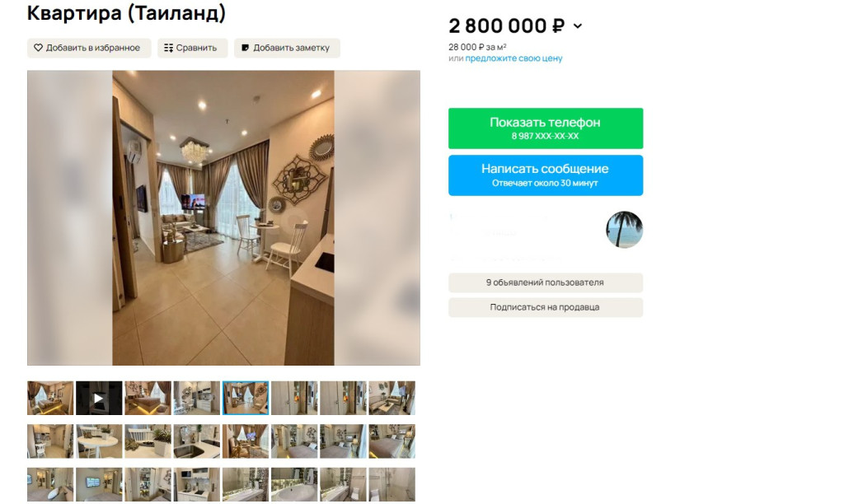The height and width of the screenshot is (504, 844).
Task: Select the round white table thumbnail
Action: pos(99,441)
